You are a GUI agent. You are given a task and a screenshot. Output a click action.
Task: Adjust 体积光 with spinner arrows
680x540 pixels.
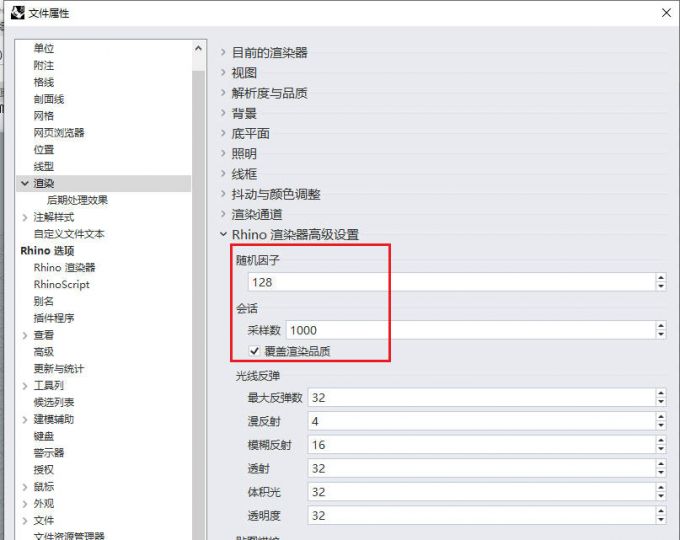(x=661, y=492)
